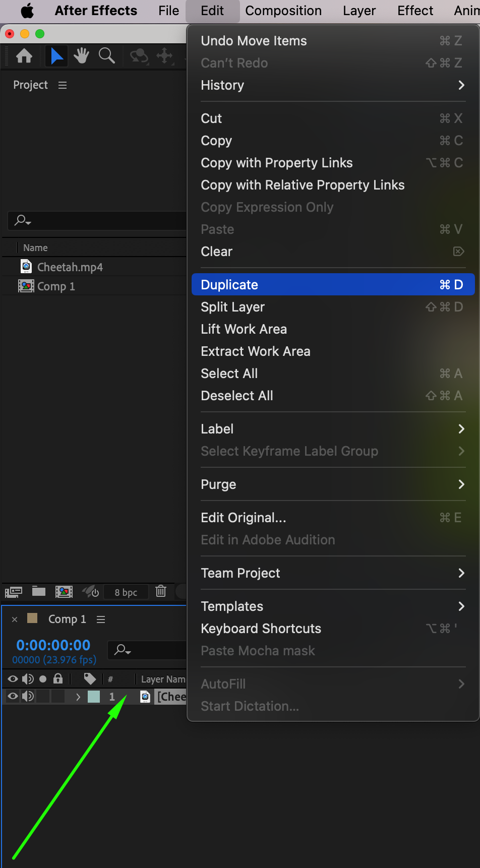Expand layer 1 properties twirl arrow
Image resolution: width=480 pixels, height=868 pixels.
(78, 697)
